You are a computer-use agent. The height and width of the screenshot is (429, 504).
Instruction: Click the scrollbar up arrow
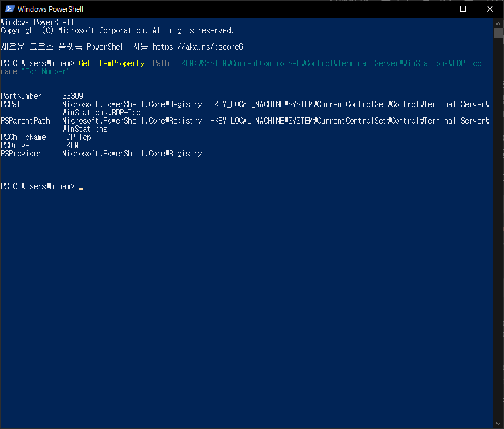pos(498,23)
